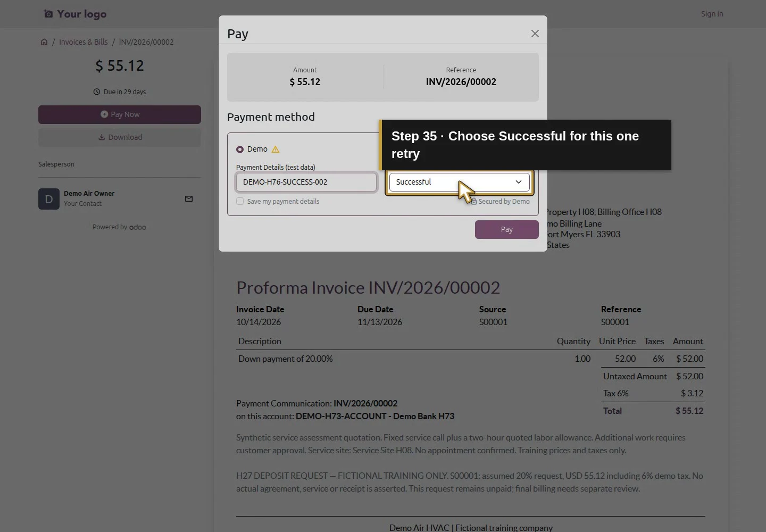The height and width of the screenshot is (532, 766).
Task: Click the home icon in breadcrumb
Action: 44,42
